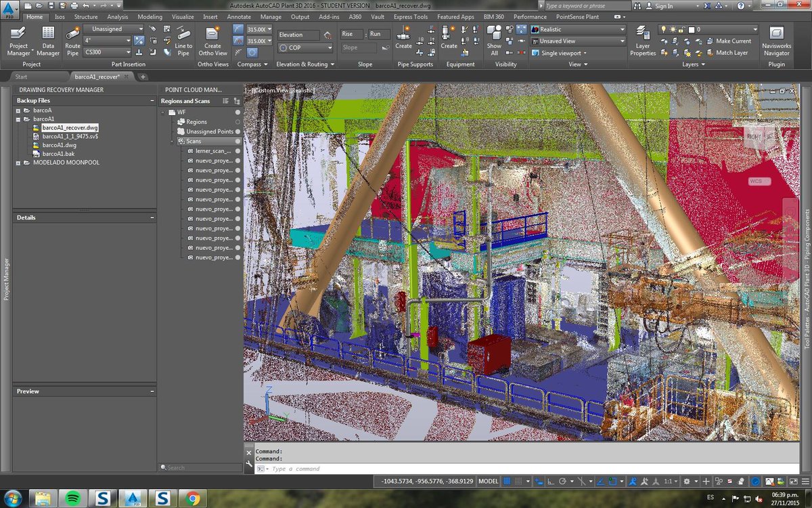Open Layer Properties

(x=643, y=41)
